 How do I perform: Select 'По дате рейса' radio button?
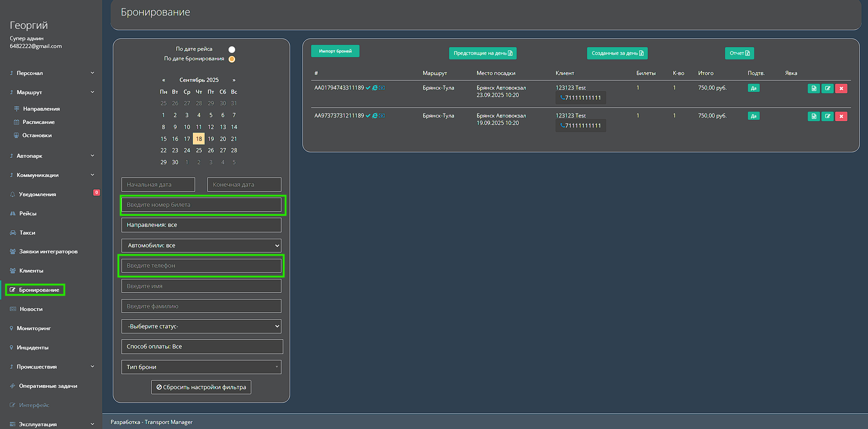(x=232, y=49)
